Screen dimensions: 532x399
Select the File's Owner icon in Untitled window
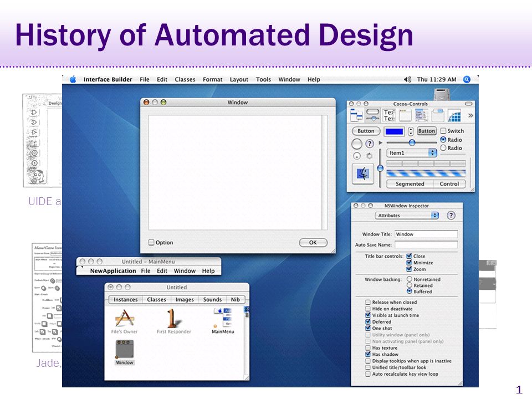click(x=124, y=321)
